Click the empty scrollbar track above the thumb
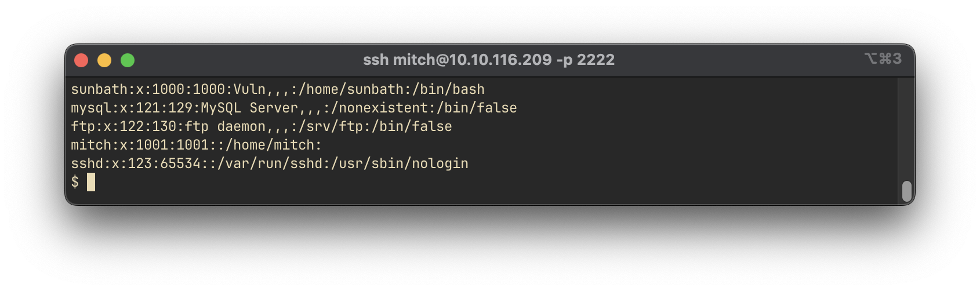 [x=907, y=129]
